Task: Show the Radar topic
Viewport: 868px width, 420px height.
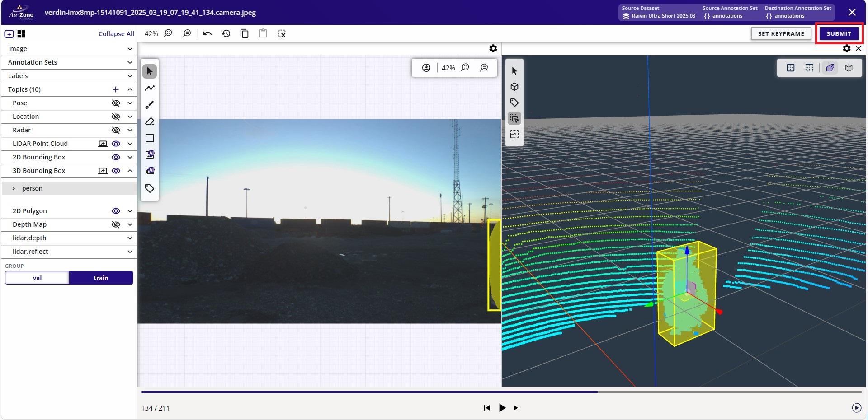Action: coord(116,130)
